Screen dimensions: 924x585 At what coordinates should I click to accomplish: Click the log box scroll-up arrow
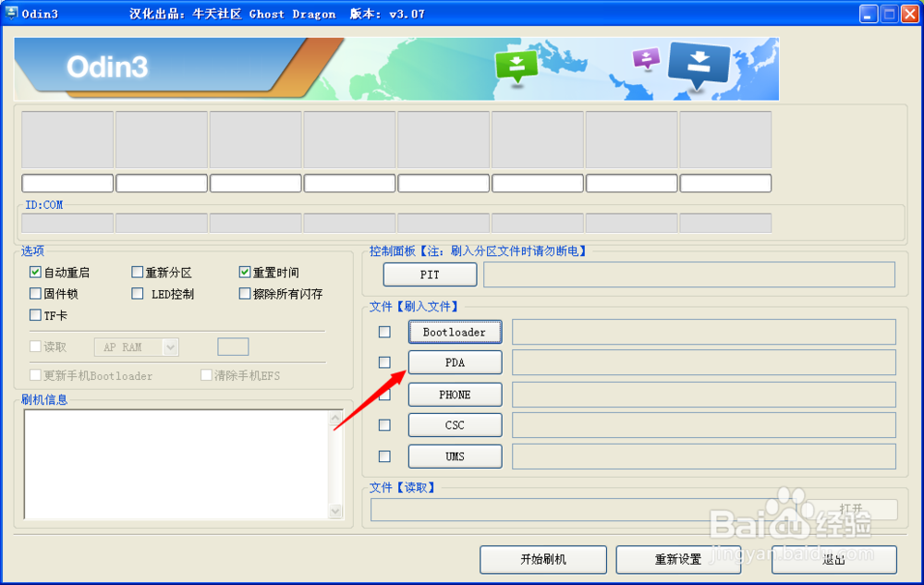pyautogui.click(x=335, y=418)
